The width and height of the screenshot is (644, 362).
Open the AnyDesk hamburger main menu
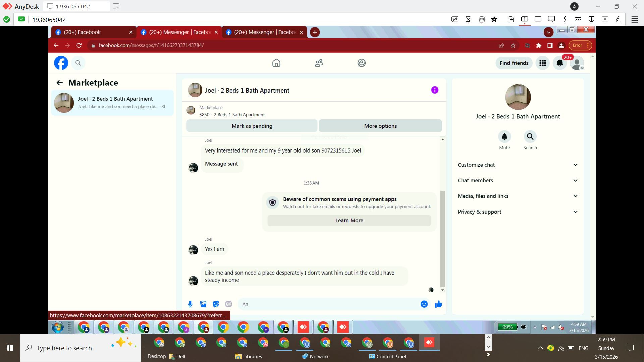tap(635, 19)
